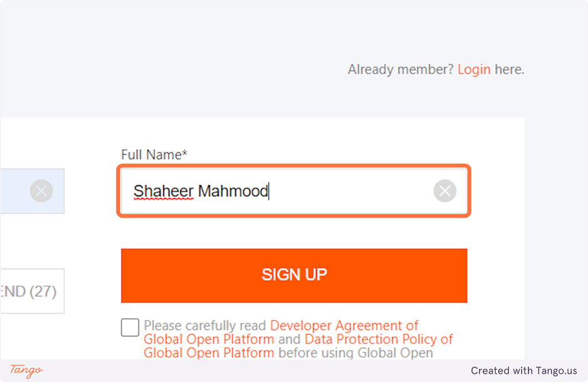Screen dimensions: 588x382
Task: Click the Created with Tango.us text
Action: (x=524, y=371)
